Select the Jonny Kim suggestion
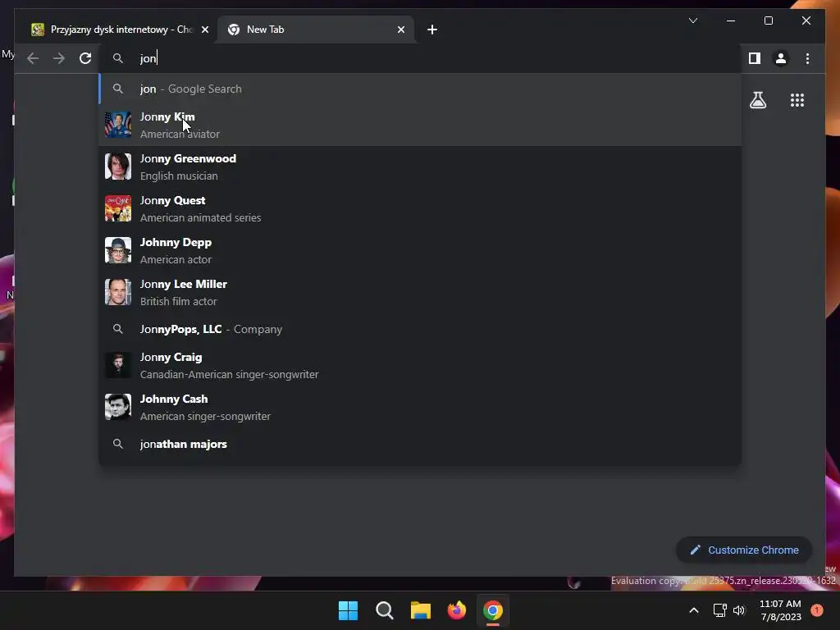Screen dimensions: 840x630 coord(420,125)
